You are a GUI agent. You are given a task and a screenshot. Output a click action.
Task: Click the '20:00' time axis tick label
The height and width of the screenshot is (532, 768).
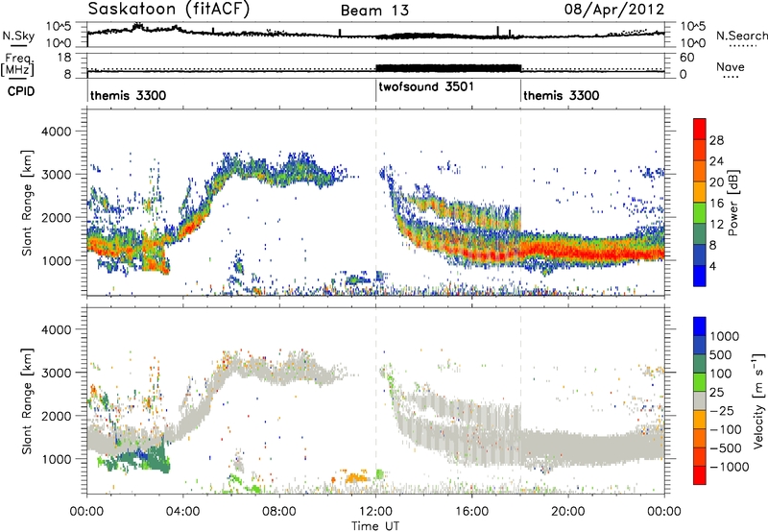click(x=568, y=512)
